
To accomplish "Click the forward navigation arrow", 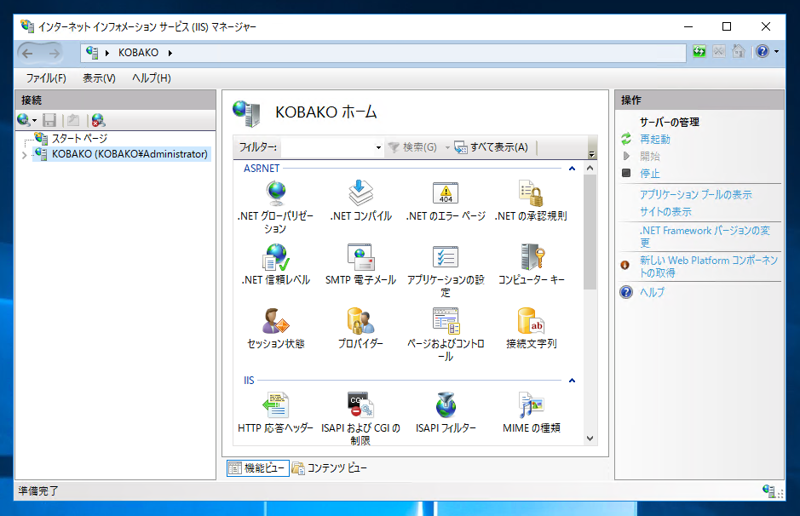I will [54, 53].
